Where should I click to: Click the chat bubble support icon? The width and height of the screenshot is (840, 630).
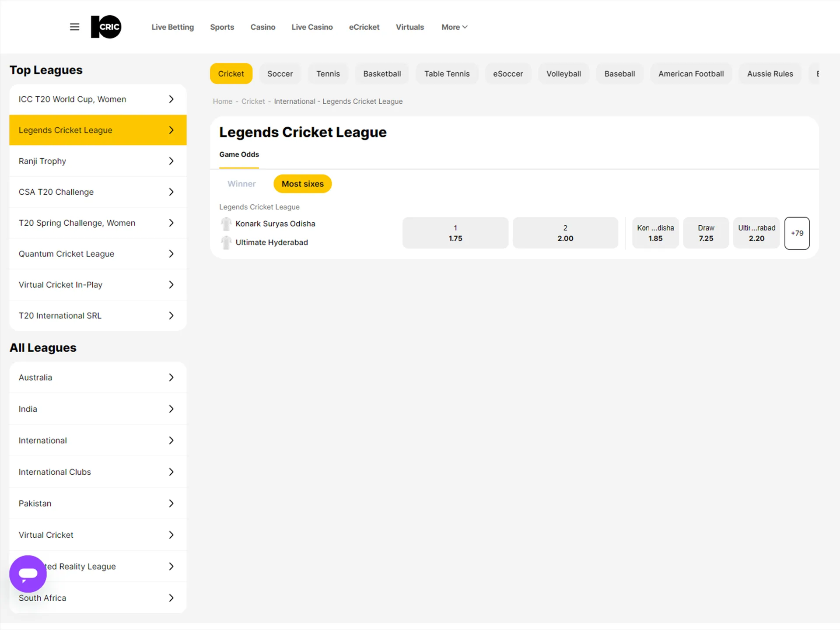[x=28, y=574]
